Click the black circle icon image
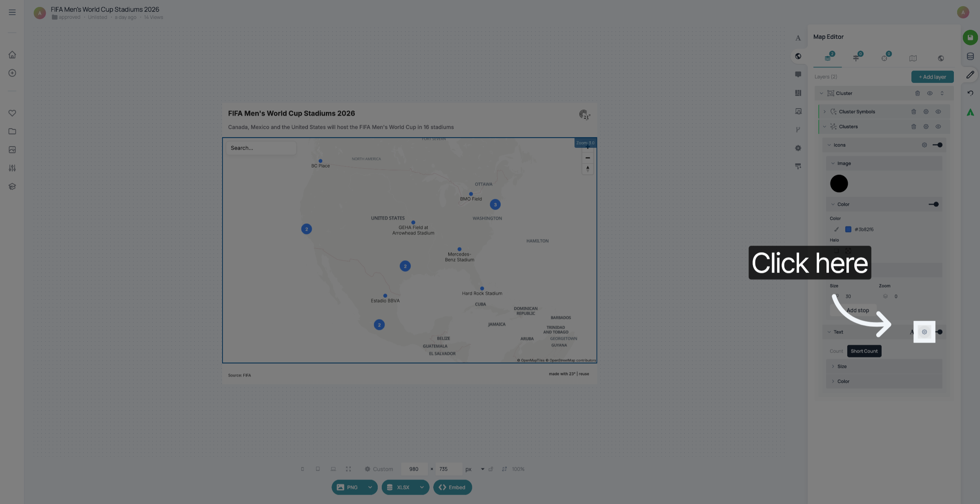Screen dimensions: 980x504 pos(839,184)
